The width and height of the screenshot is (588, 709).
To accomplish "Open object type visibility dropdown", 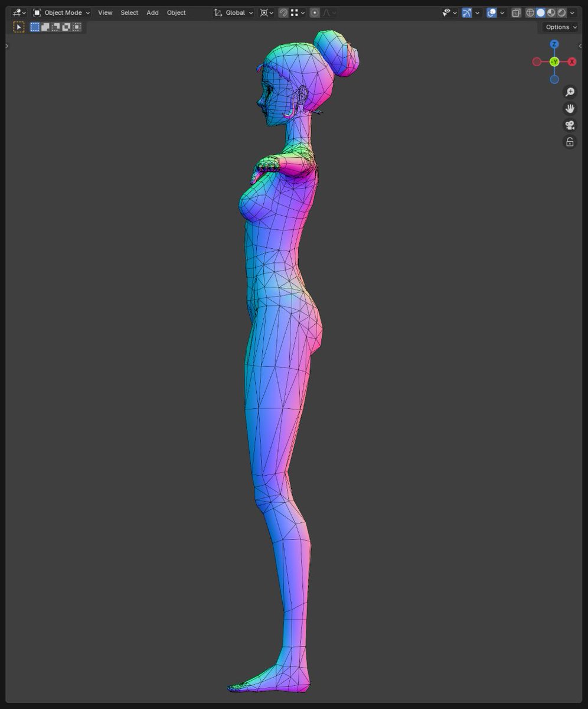I will pos(450,12).
